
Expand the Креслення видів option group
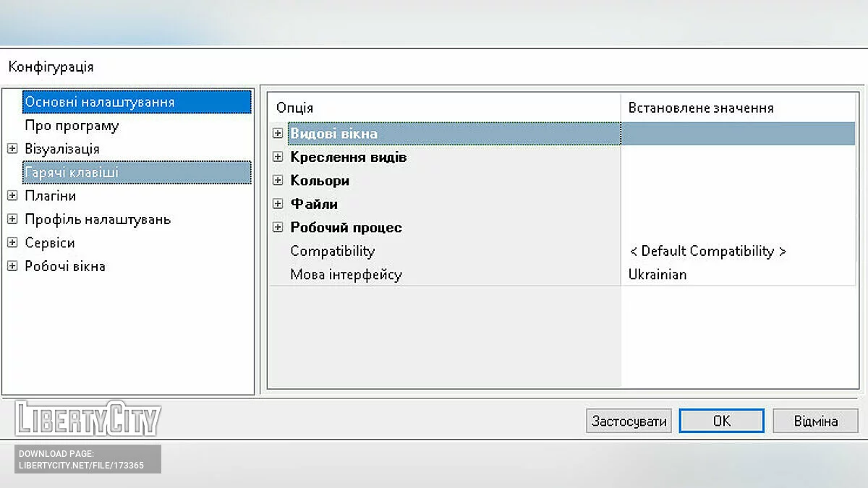(x=278, y=156)
